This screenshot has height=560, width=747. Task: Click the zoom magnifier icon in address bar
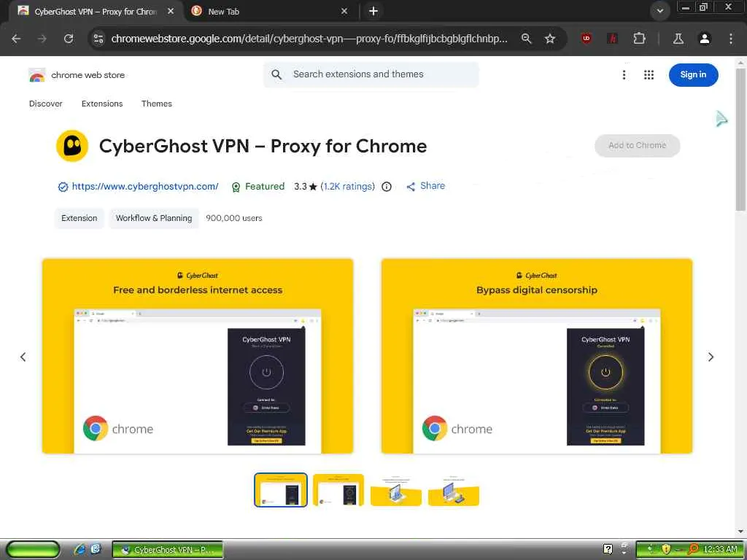click(x=526, y=39)
